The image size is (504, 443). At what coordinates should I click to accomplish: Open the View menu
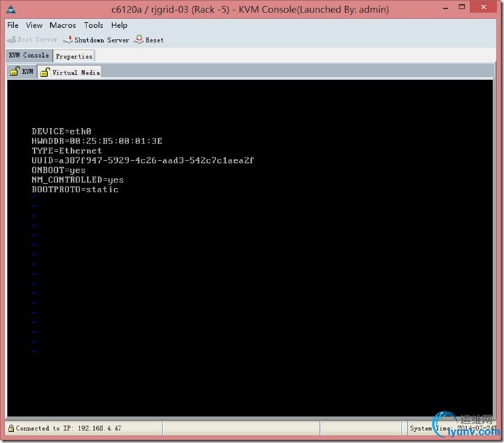coord(34,25)
